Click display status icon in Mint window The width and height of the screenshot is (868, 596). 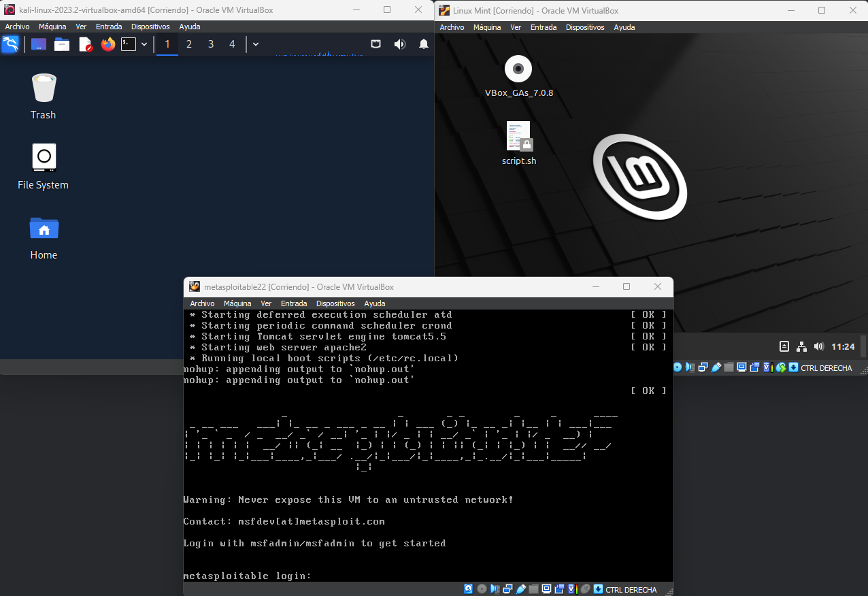(x=742, y=367)
